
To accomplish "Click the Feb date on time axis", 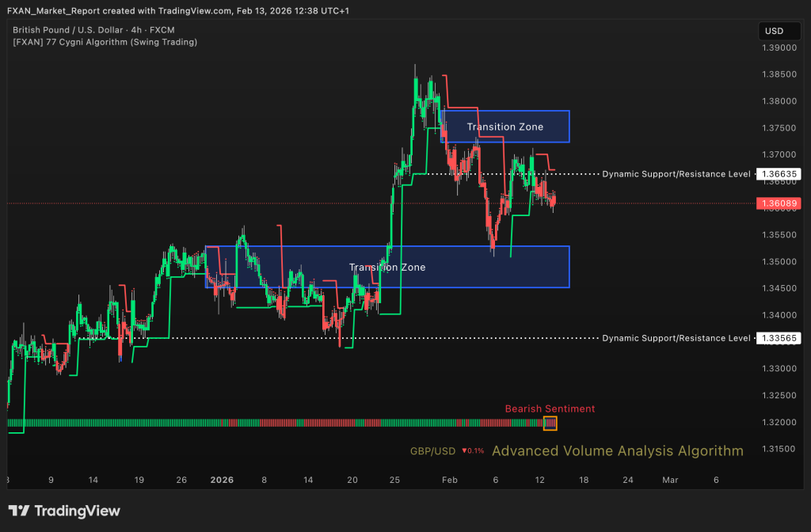I will [x=449, y=480].
